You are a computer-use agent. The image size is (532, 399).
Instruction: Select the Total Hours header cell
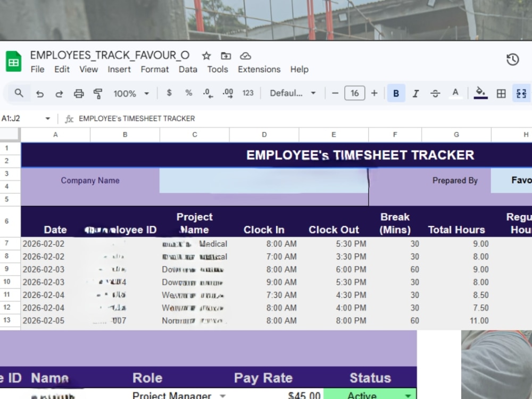click(x=456, y=221)
